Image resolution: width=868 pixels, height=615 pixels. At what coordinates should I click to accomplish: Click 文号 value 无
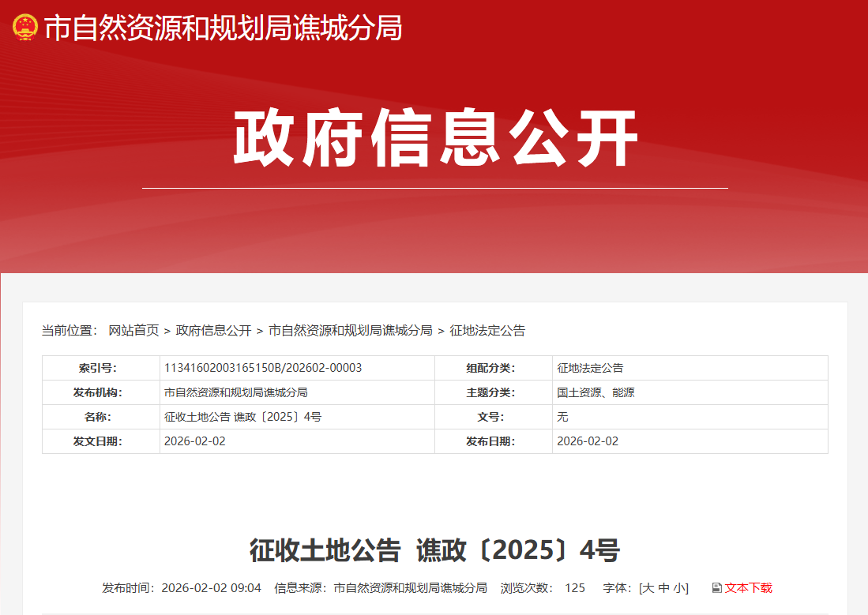click(562, 417)
